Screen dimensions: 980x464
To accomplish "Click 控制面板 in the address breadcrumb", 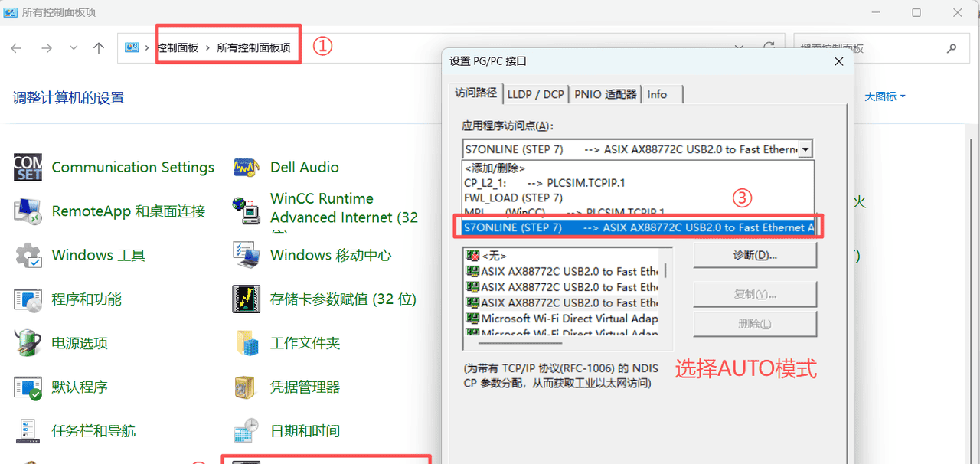I will 178,47.
